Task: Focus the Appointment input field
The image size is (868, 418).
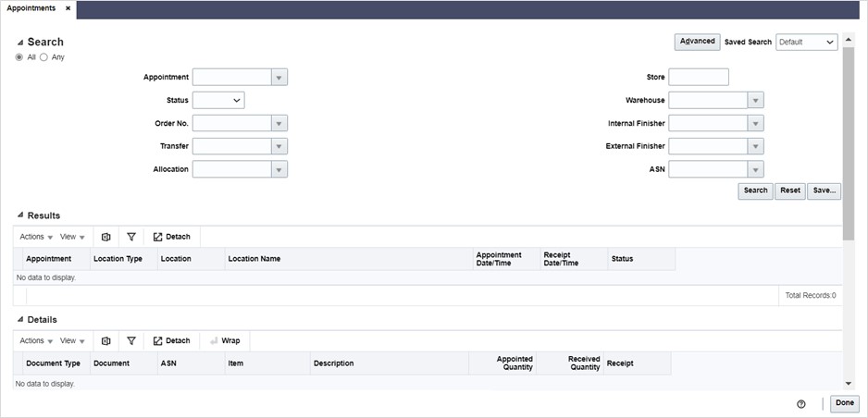Action: 232,78
